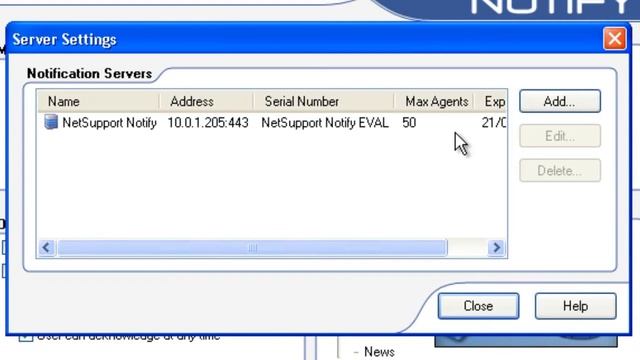The height and width of the screenshot is (360, 640).
Task: Close the Server Settings dialog with Close button
Action: [478, 306]
